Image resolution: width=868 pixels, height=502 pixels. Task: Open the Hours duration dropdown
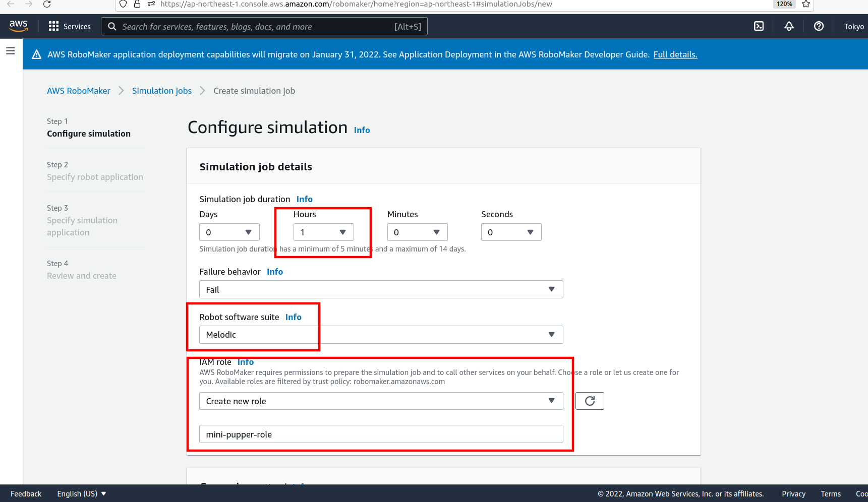[323, 232]
